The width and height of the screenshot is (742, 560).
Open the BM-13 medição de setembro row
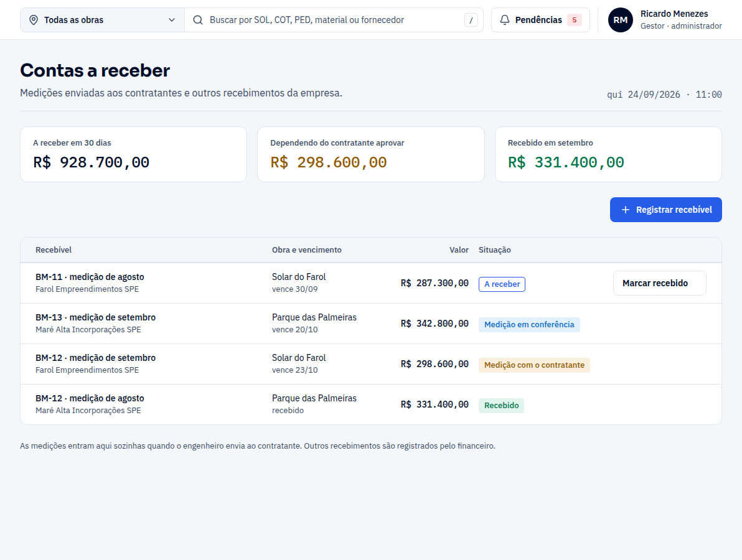tap(371, 324)
